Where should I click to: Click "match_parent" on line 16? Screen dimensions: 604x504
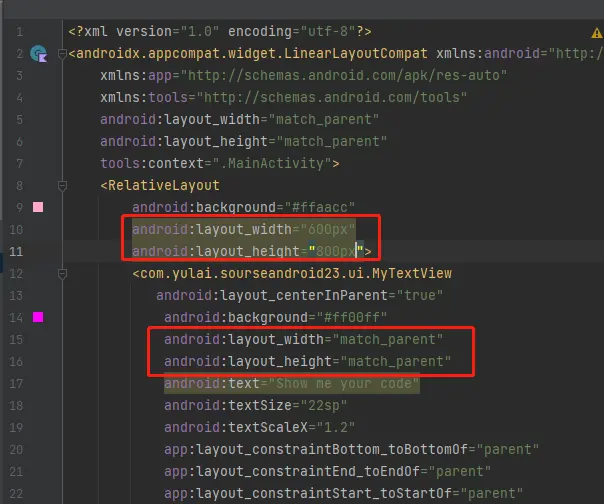click(x=396, y=362)
